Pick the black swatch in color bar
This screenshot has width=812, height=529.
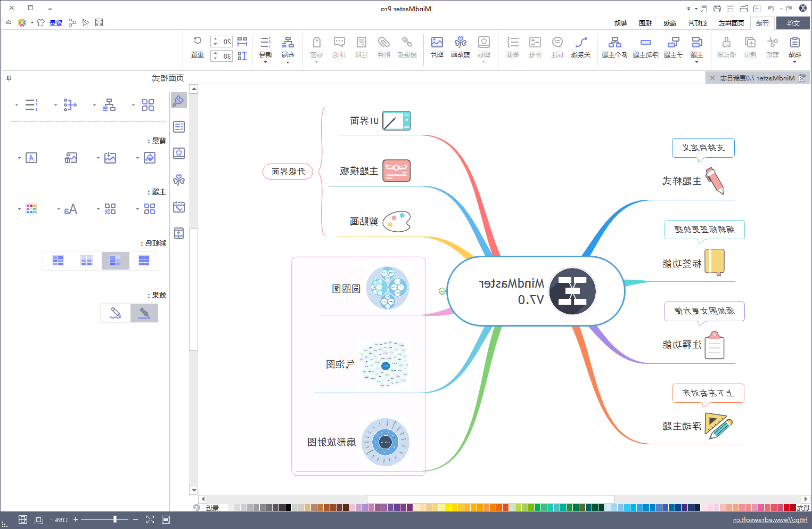tap(289, 508)
